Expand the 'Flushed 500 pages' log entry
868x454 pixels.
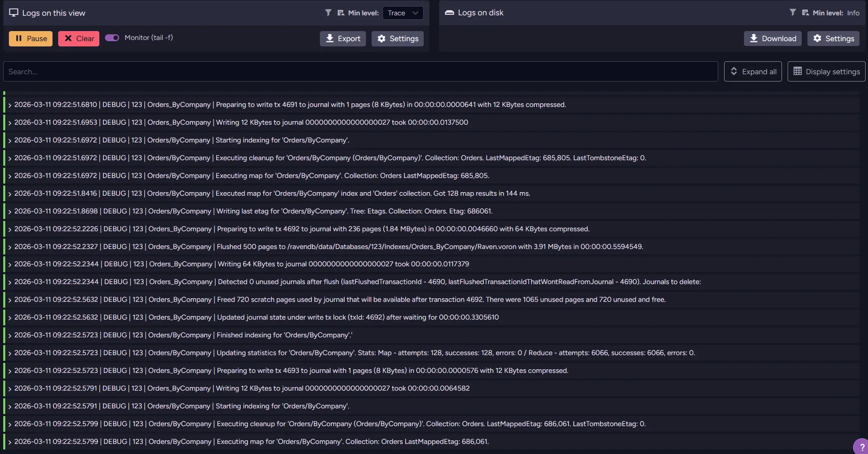tap(10, 247)
